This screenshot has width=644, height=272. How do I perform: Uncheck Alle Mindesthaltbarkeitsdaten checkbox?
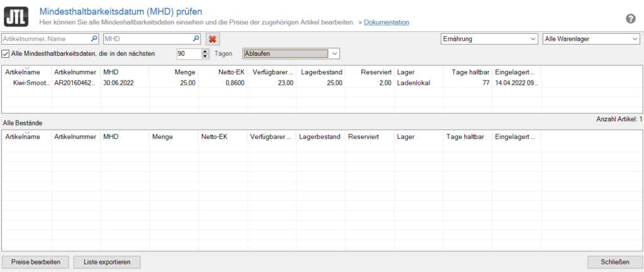(x=6, y=54)
